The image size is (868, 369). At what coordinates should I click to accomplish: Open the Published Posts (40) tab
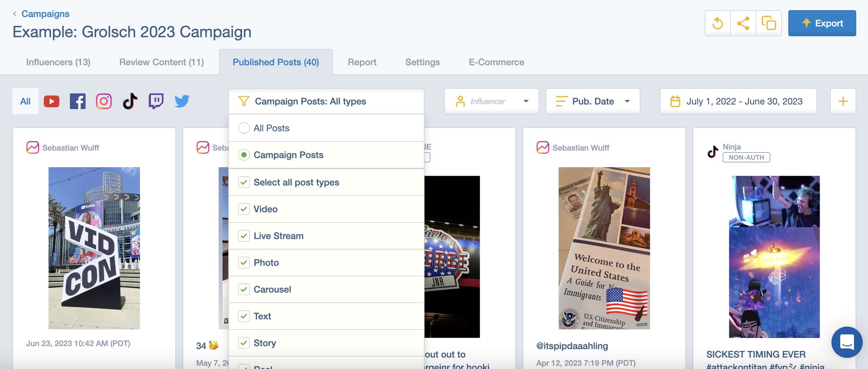pos(276,62)
